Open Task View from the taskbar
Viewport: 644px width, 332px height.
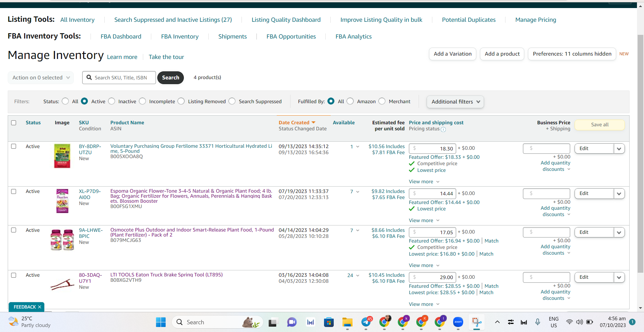point(273,322)
